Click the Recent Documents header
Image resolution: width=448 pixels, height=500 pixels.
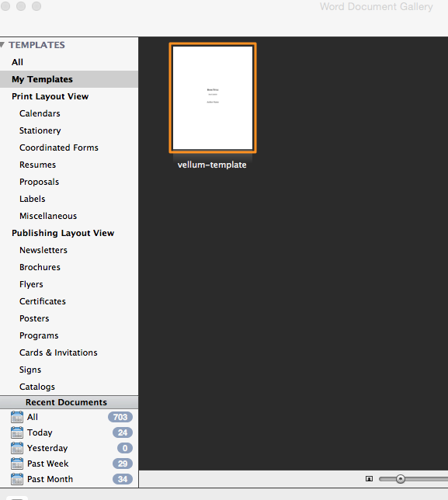69,402
